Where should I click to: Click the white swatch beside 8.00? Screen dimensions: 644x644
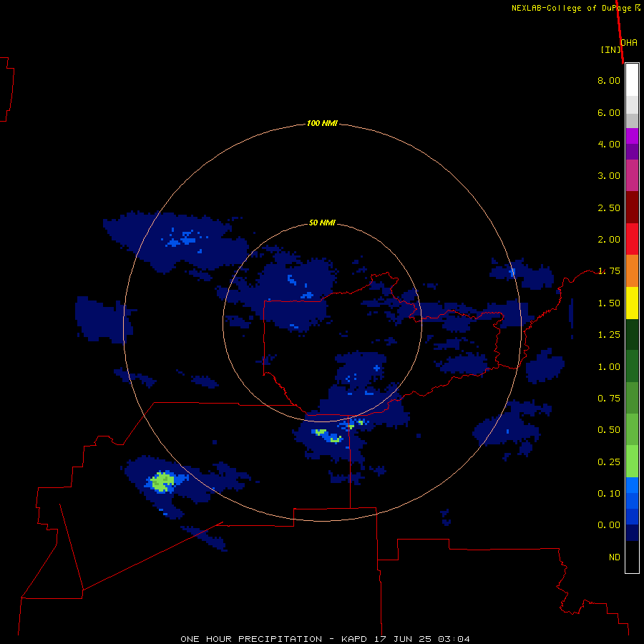pyautogui.click(x=632, y=80)
